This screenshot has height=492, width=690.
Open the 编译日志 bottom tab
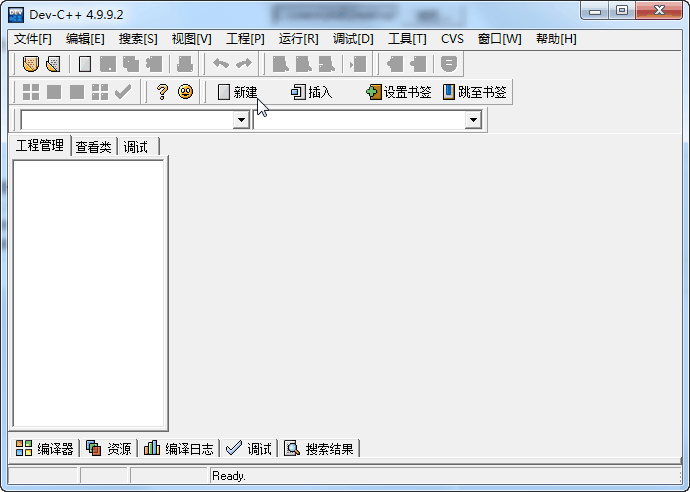point(179,448)
